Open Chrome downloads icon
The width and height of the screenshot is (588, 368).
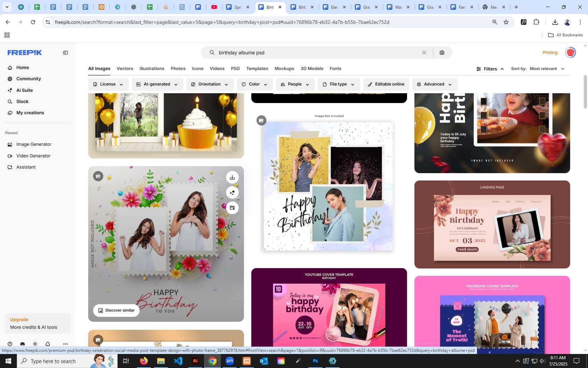pos(555,22)
